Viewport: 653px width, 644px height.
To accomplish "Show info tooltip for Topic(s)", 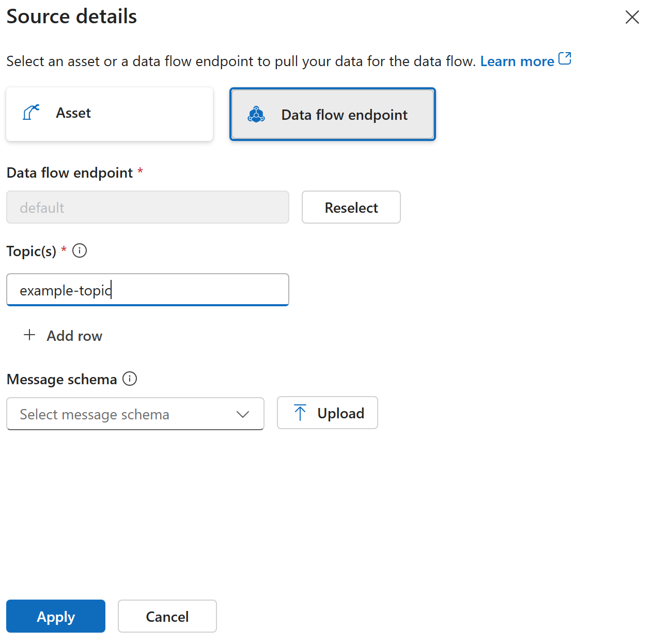I will [x=80, y=251].
